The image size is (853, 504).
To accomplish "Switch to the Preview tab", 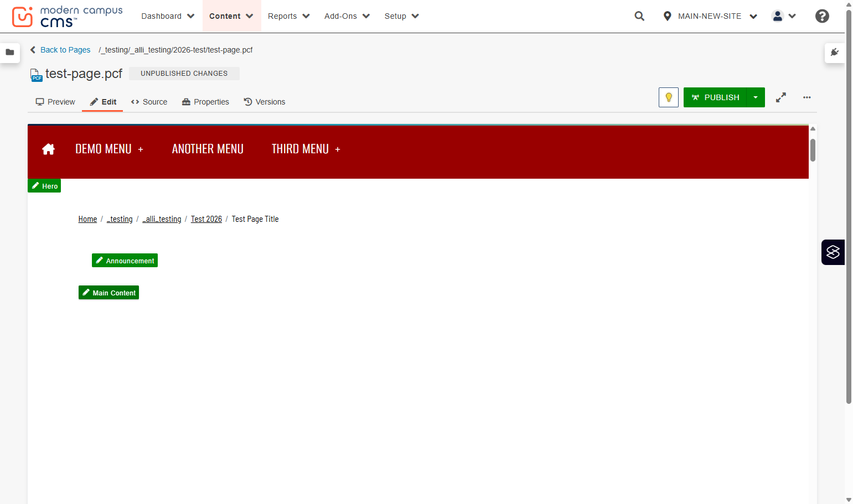I will pos(55,102).
